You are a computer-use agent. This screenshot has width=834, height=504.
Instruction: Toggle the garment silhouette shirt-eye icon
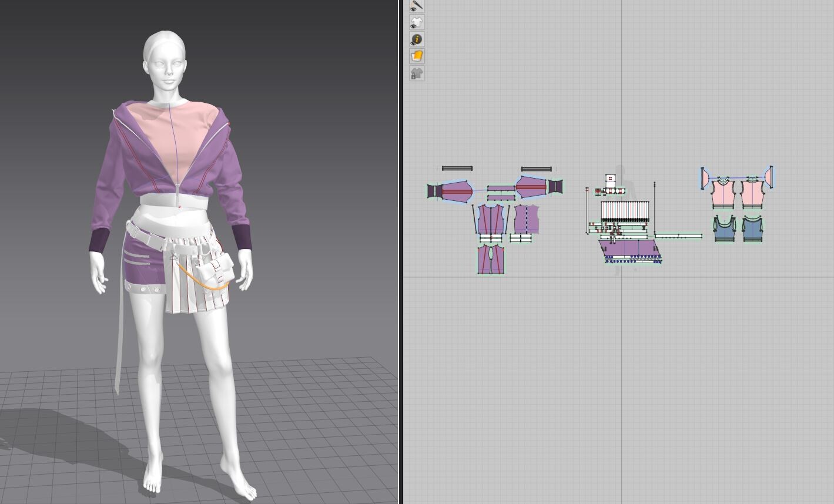pyautogui.click(x=417, y=22)
